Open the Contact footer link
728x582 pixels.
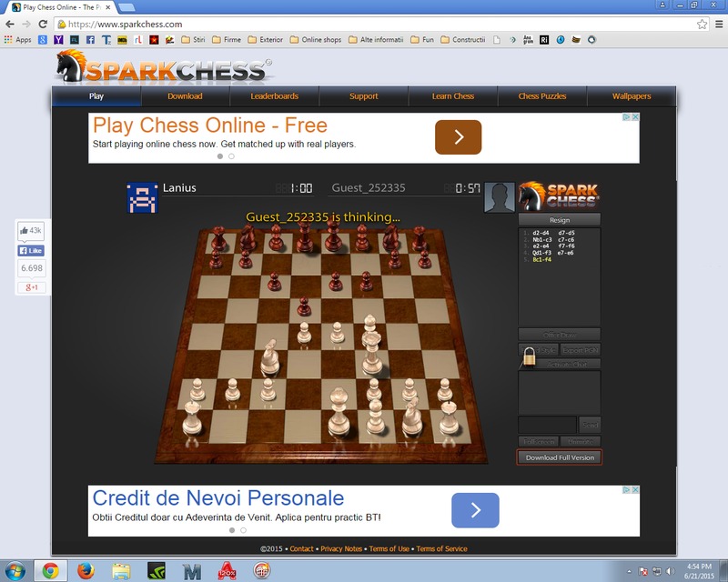[x=302, y=548]
